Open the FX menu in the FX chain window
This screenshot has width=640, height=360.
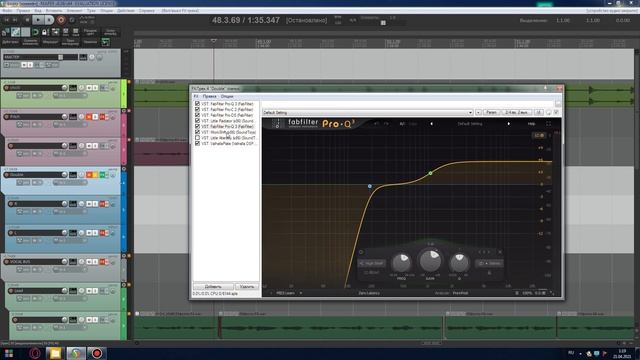pyautogui.click(x=196, y=96)
